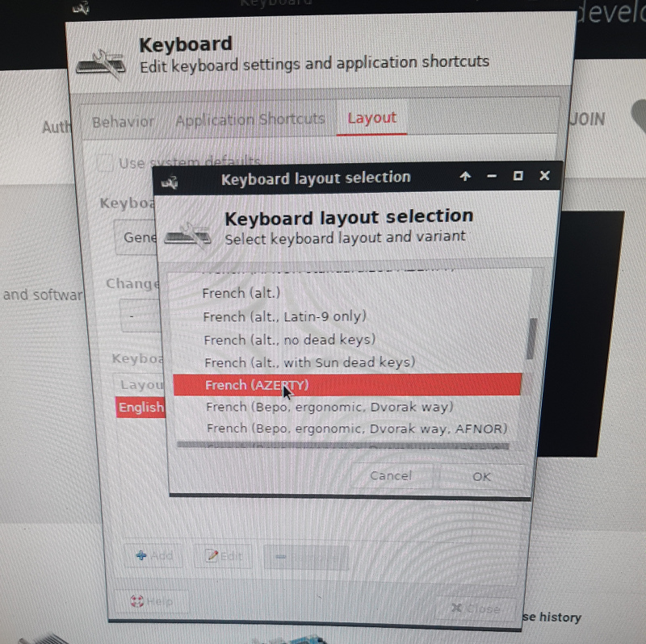
Task: Select the English layout row in Keyboard window
Action: [x=141, y=408]
